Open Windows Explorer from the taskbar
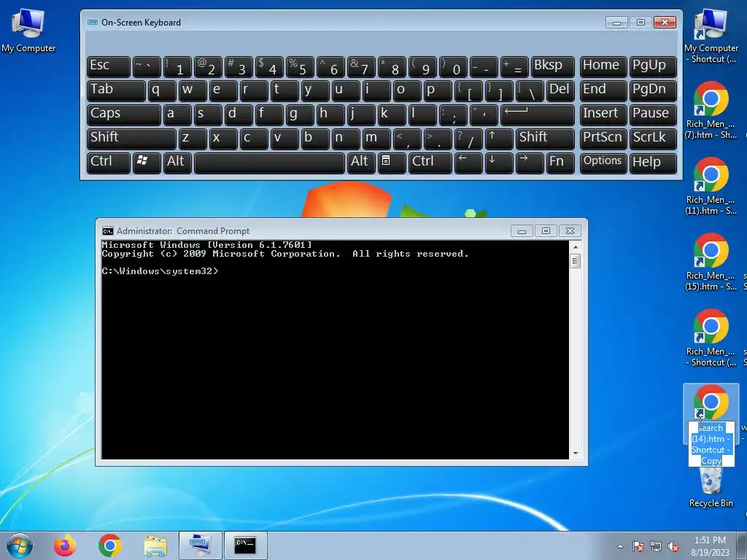This screenshot has height=560, width=747. pos(155,545)
